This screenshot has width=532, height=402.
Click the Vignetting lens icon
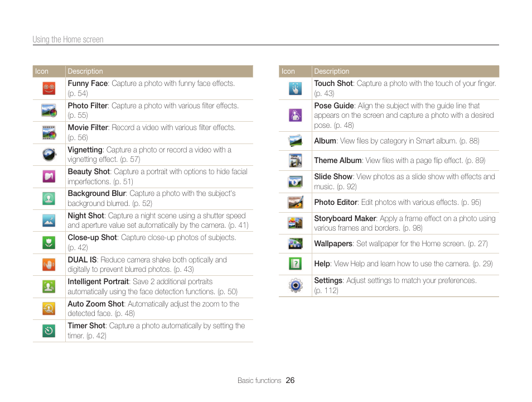coord(49,155)
